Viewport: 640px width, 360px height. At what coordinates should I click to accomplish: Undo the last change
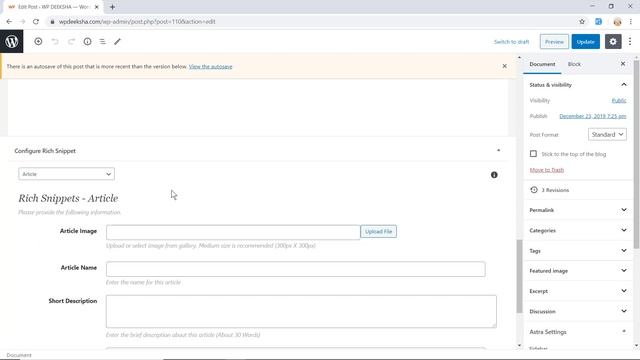(55, 41)
